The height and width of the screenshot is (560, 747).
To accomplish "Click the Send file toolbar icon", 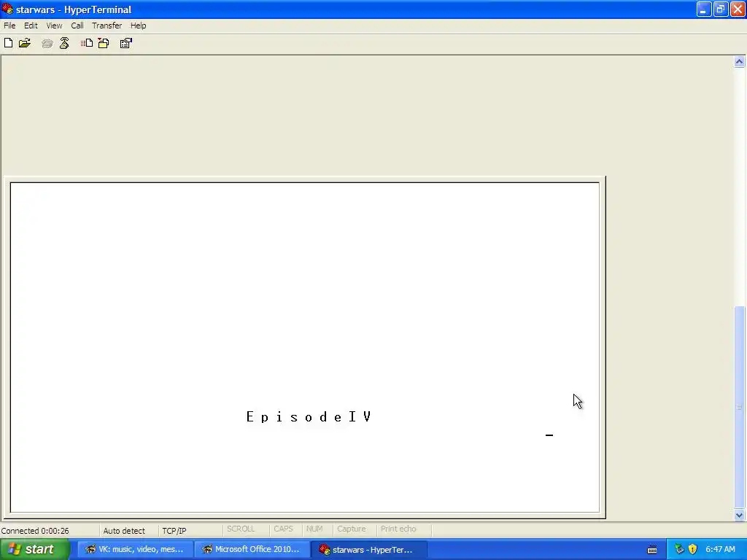I will (86, 43).
